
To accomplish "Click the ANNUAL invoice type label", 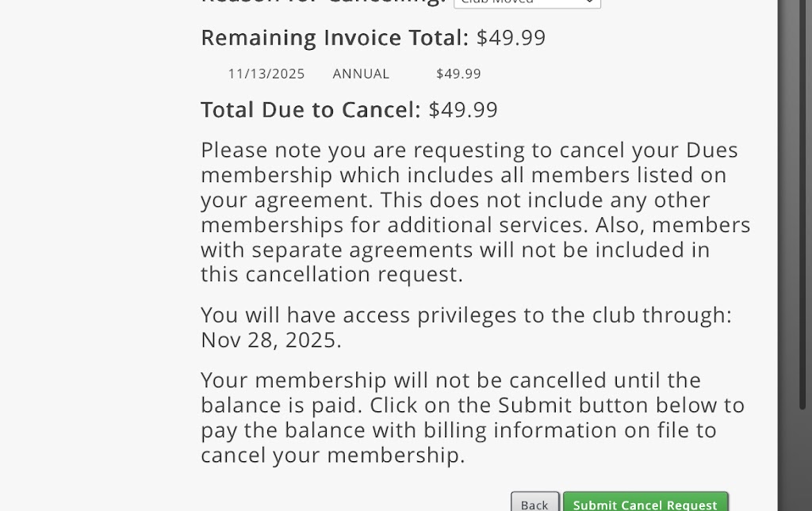I will click(x=361, y=74).
